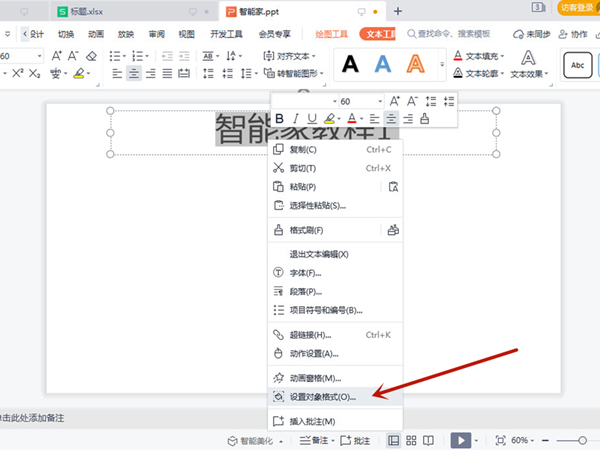Image resolution: width=600 pixels, height=450 pixels.
Task: Toggle normal view button in status bar
Action: point(394,440)
